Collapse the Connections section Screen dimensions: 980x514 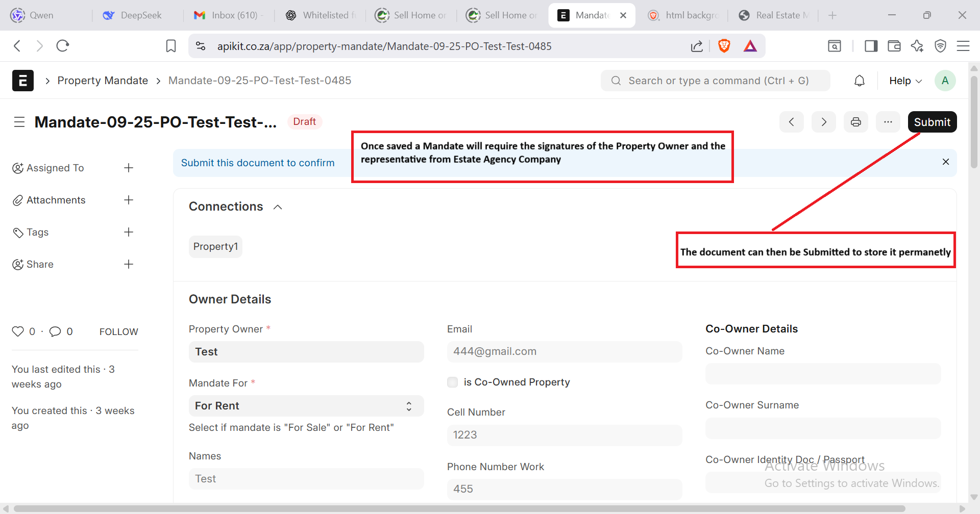[278, 207]
